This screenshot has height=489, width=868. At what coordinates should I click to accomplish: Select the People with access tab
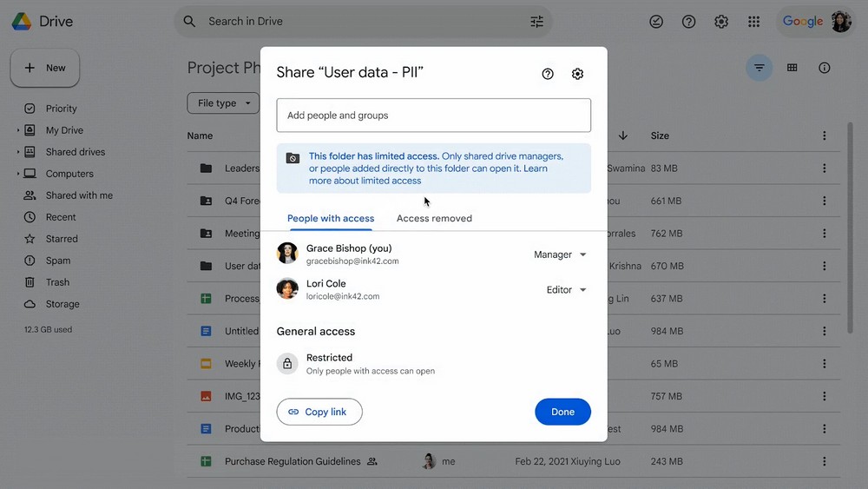331,219
